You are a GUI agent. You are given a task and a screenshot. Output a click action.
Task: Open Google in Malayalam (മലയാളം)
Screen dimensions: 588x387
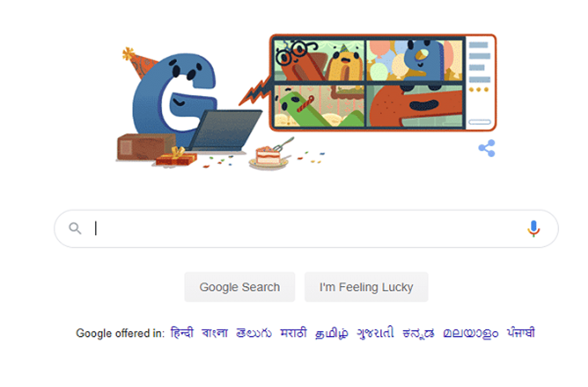[x=470, y=333]
